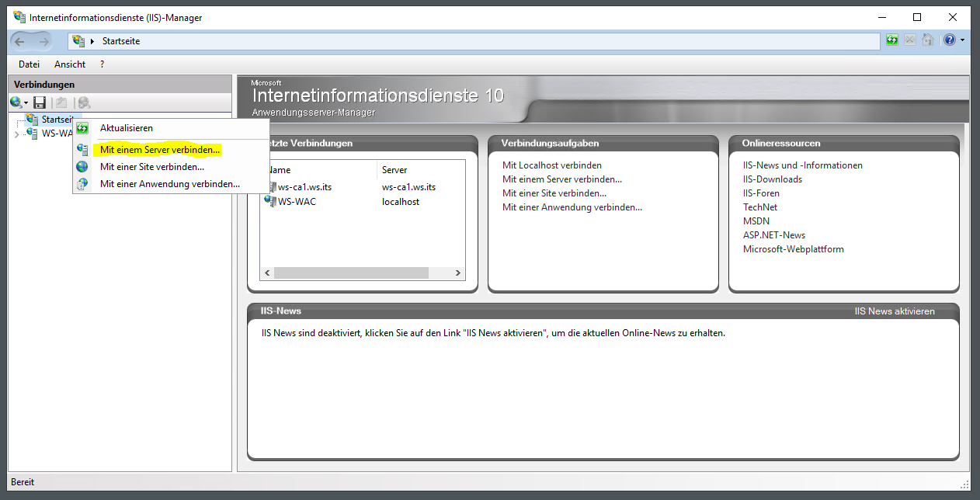Click 'IIS News aktivieren' link
980x500 pixels.
tap(895, 311)
